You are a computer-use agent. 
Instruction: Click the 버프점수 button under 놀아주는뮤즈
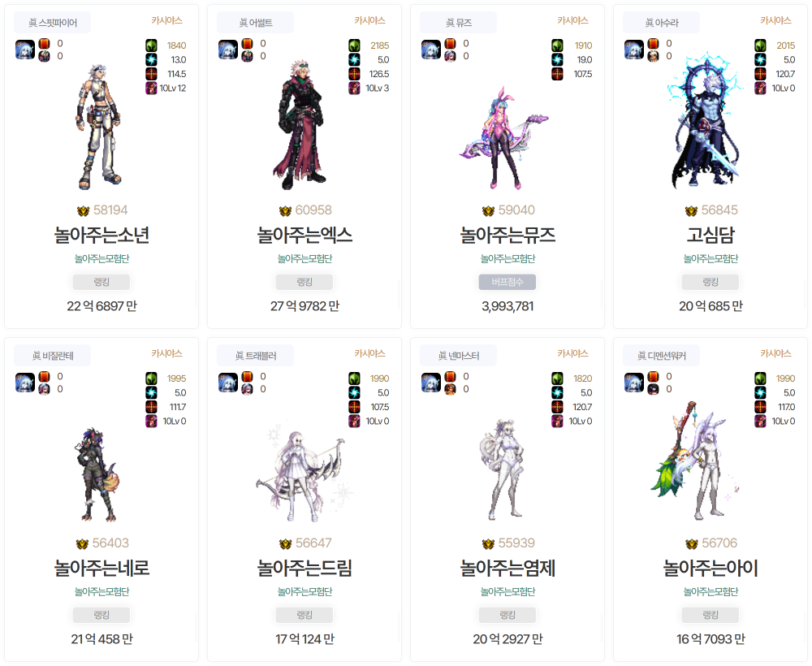[508, 283]
